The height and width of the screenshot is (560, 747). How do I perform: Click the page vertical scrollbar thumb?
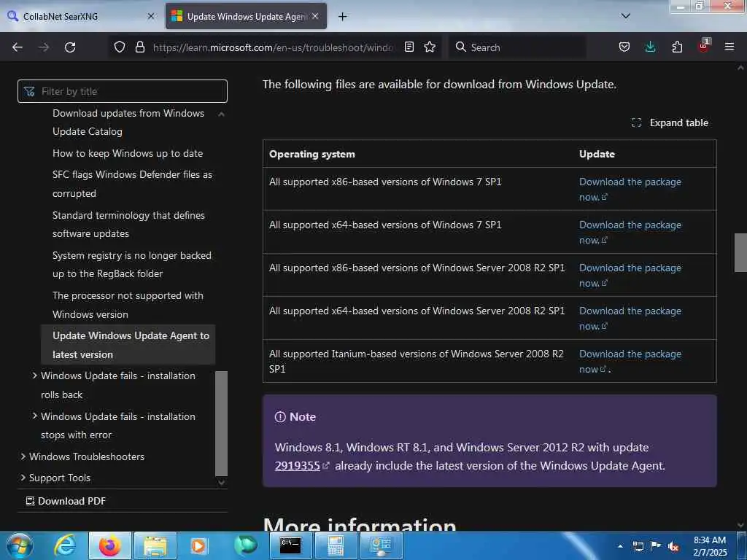point(740,252)
